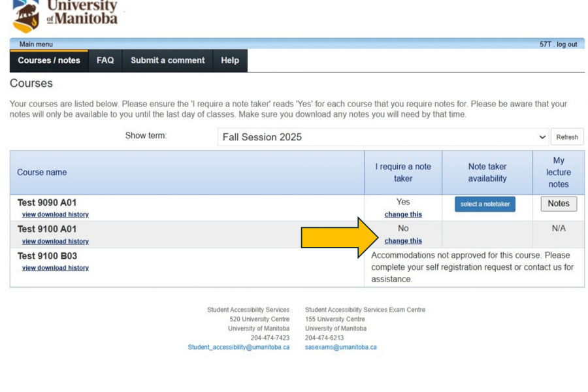The image size is (588, 392).
Task: Go to the Submit a comment tab
Action: click(167, 61)
